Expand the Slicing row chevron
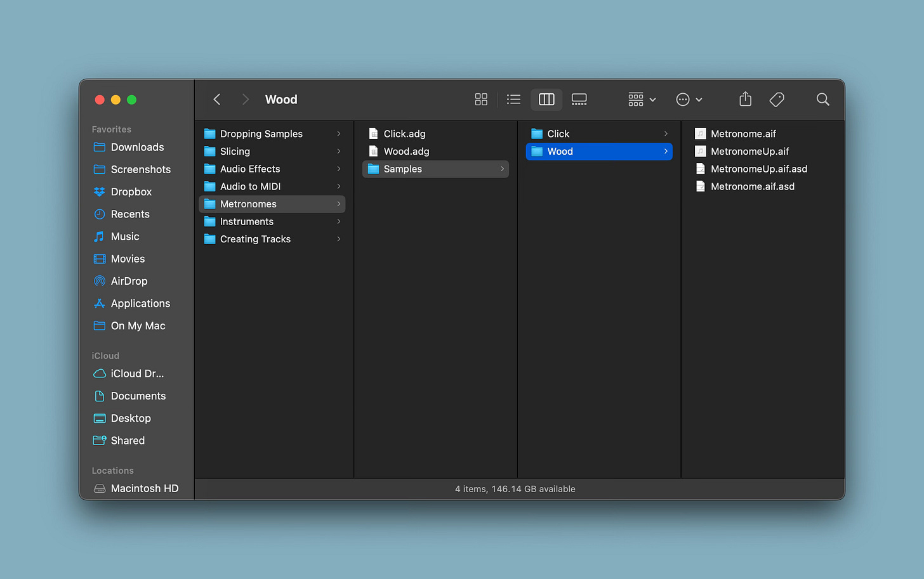This screenshot has height=579, width=924. point(339,152)
